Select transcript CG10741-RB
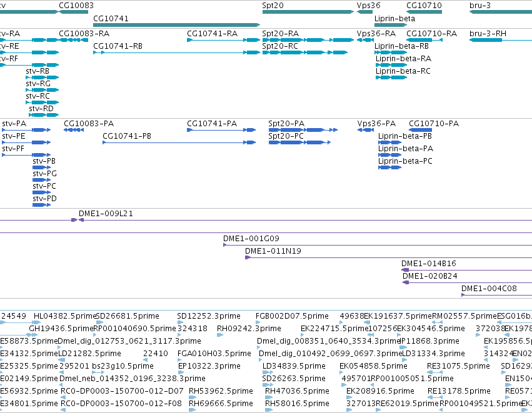This screenshot has width=532, height=413. [176, 52]
